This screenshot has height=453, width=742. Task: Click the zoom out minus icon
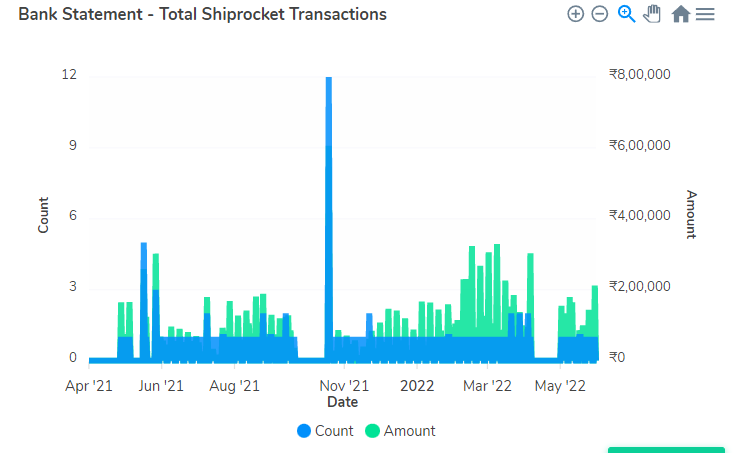click(600, 14)
